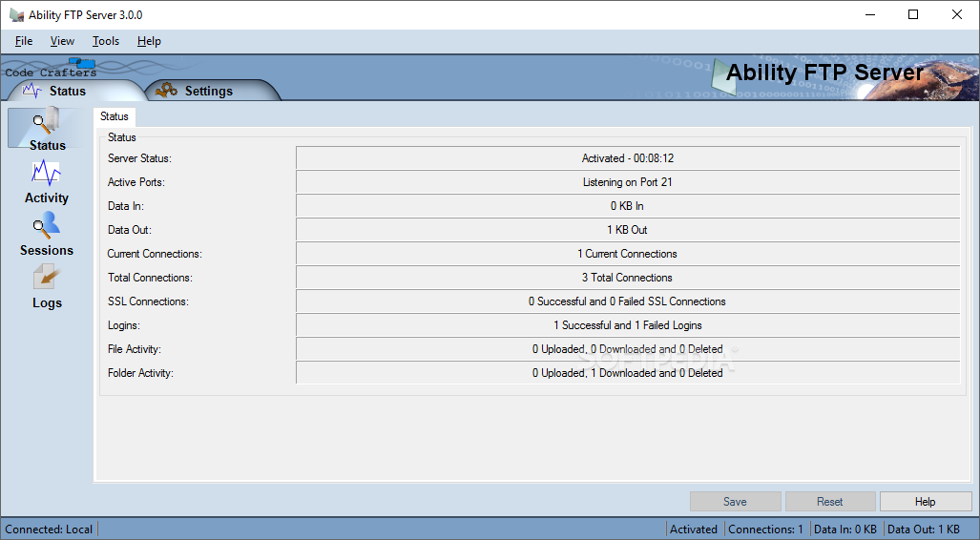Open the Sessions sidebar icon
The width and height of the screenshot is (980, 540).
[46, 225]
